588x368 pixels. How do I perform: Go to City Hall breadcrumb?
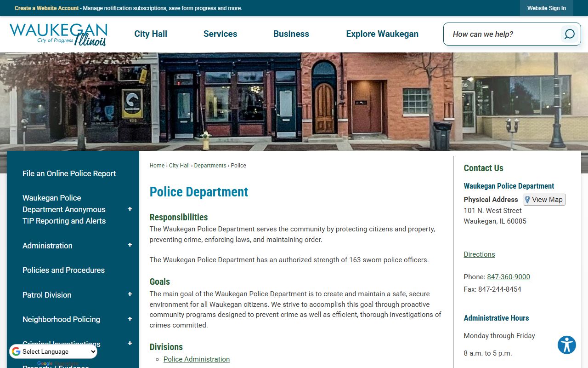(x=179, y=166)
